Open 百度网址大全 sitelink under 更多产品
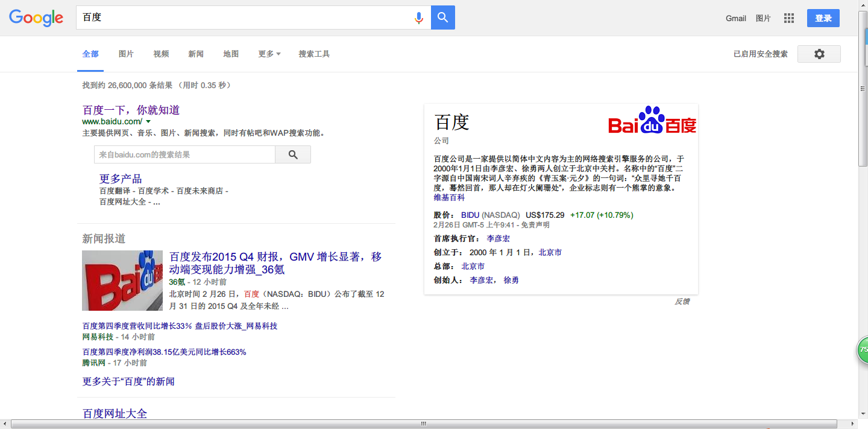868x429 pixels. [123, 202]
